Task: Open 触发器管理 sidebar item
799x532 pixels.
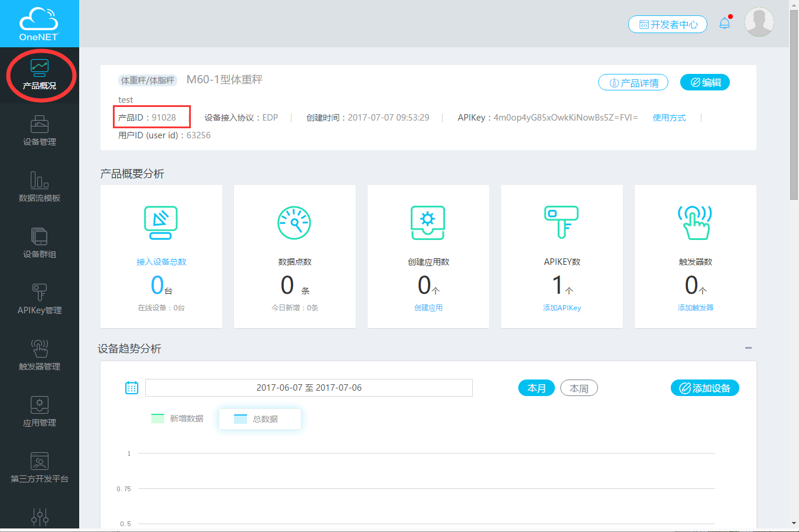Action: click(40, 355)
